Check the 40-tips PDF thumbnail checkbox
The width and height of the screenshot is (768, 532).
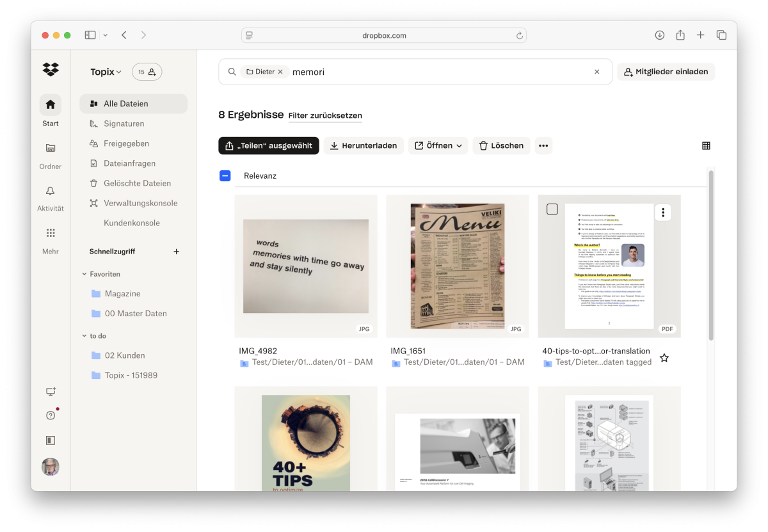click(x=552, y=209)
